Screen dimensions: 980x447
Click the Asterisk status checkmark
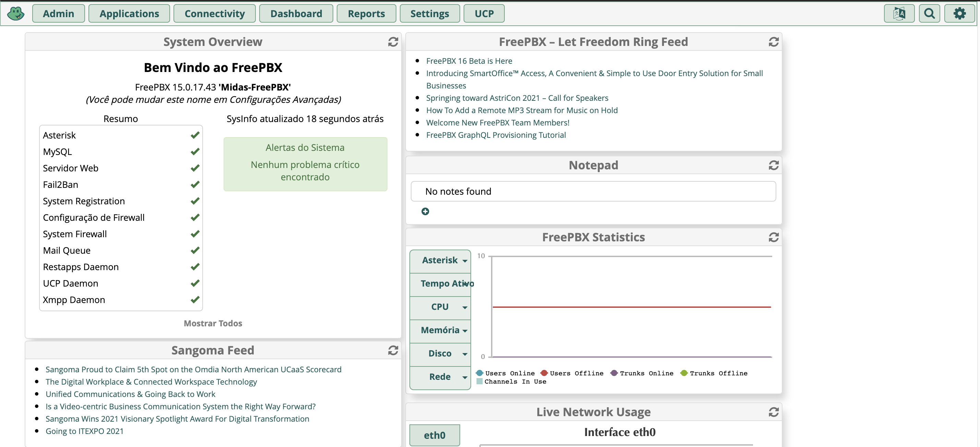(195, 135)
